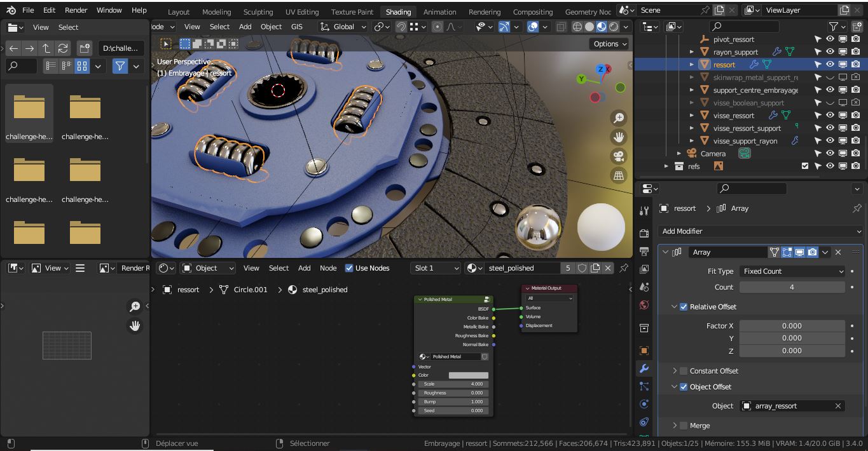Click the Add Modifier button
The image size is (868, 451).
pos(760,231)
